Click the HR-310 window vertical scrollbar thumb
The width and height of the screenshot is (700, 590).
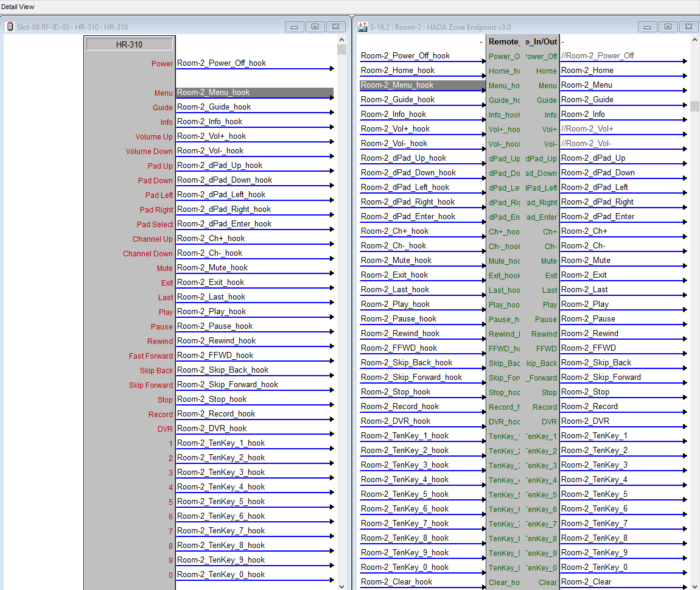pyautogui.click(x=341, y=50)
